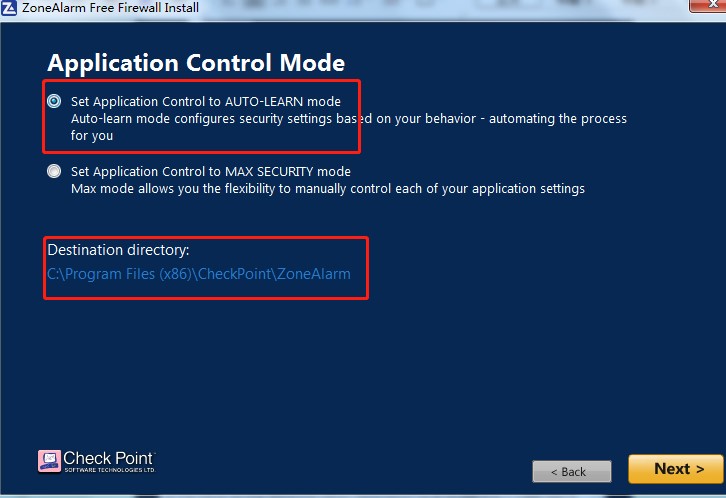Click the 'Application Control Mode' heading

pyautogui.click(x=196, y=62)
